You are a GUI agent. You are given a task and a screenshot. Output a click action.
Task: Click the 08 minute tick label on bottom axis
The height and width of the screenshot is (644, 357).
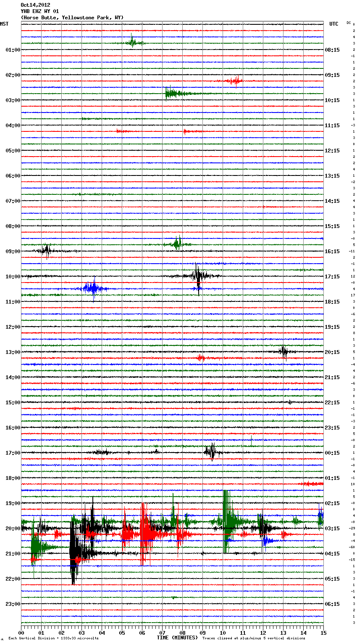point(182,633)
